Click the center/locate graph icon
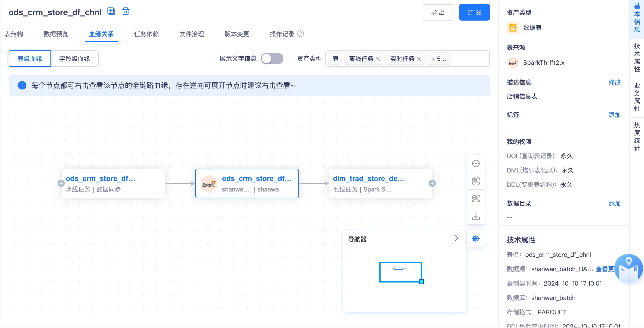The image size is (644, 328). tap(476, 163)
